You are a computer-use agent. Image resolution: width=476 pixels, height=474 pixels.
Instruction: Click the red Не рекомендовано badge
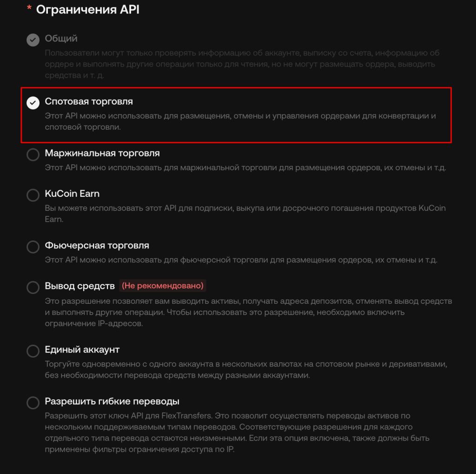click(x=163, y=286)
